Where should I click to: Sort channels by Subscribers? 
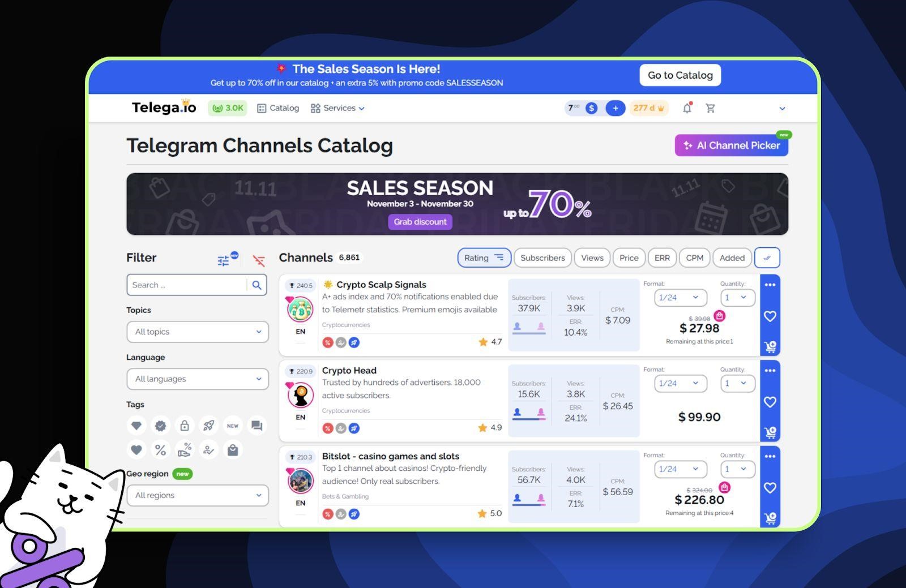click(x=542, y=257)
